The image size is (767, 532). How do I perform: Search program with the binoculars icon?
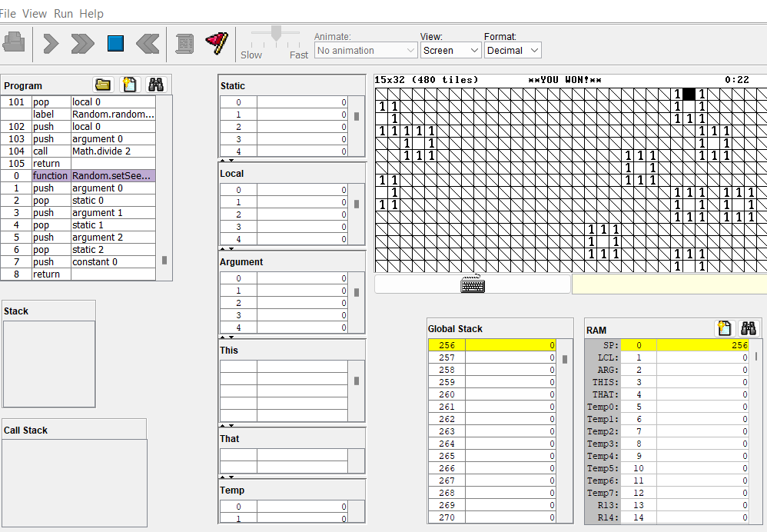(156, 85)
